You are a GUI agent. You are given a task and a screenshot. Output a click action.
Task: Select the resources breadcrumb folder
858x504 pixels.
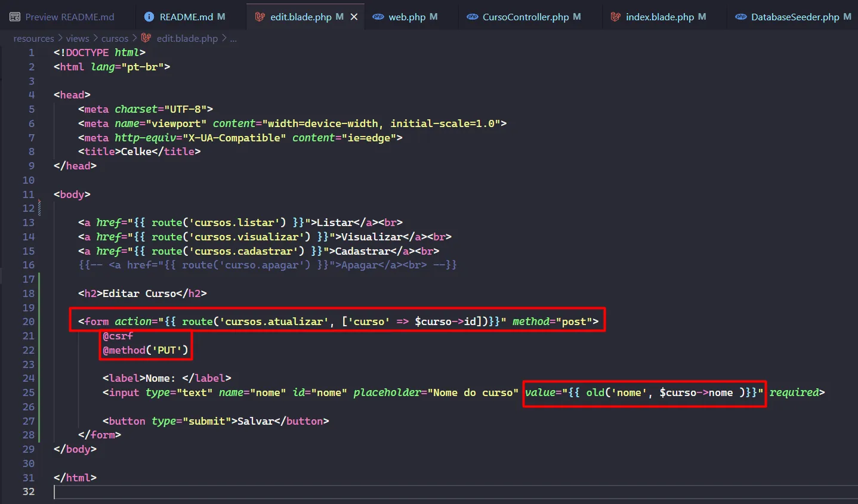(33, 38)
